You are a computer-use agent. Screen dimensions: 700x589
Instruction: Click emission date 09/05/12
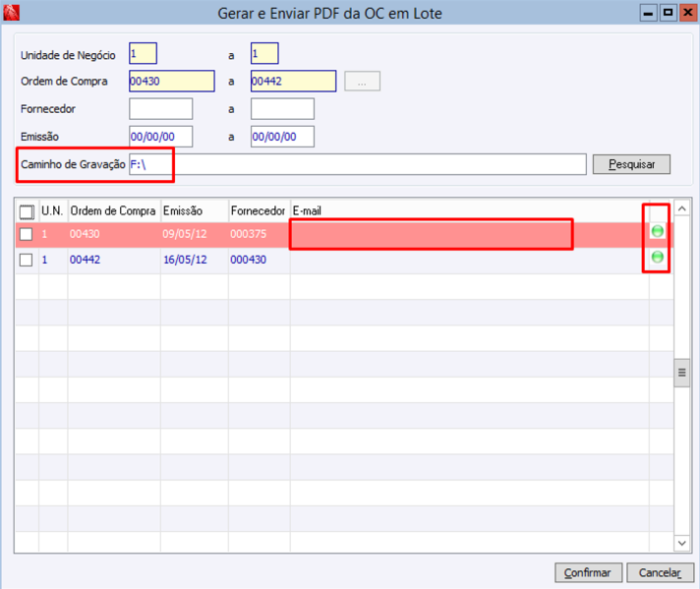point(185,234)
